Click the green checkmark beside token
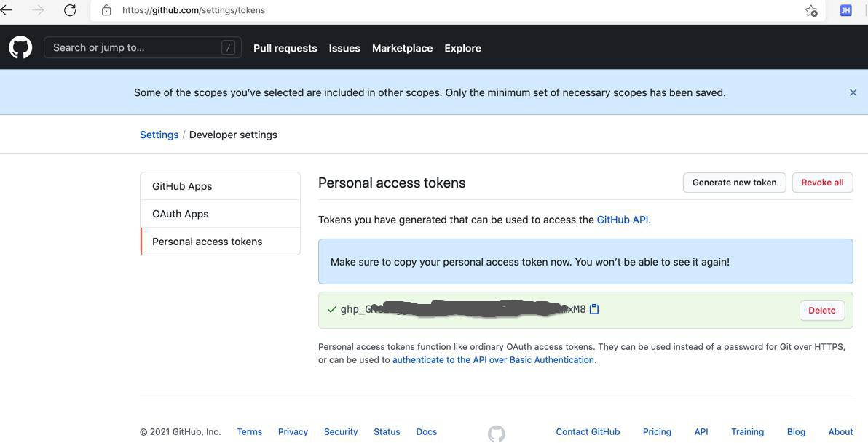This screenshot has width=868, height=443. (332, 309)
